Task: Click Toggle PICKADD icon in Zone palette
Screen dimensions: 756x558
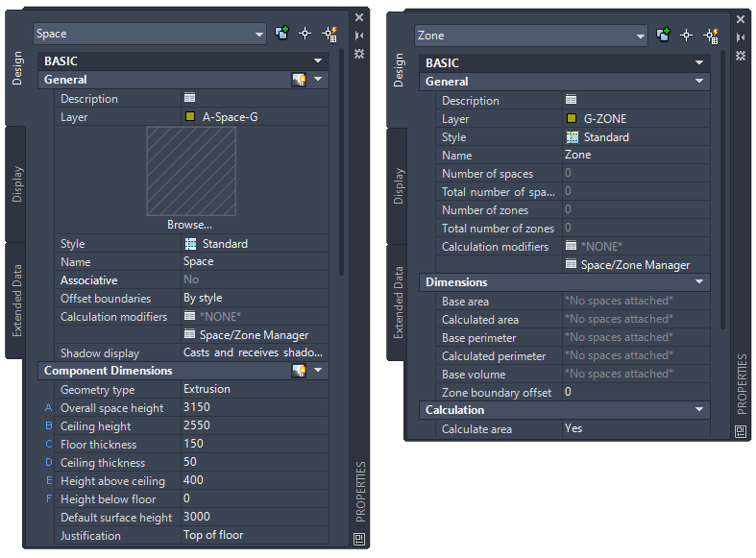Action: point(664,35)
